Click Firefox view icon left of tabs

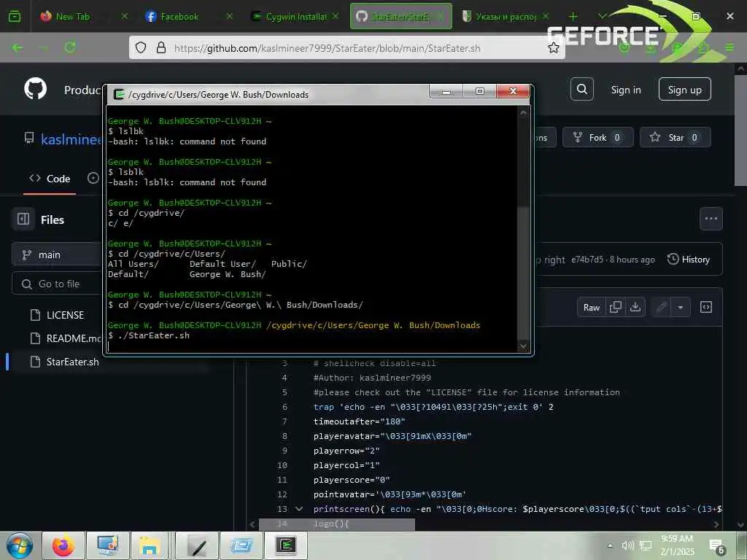click(x=15, y=16)
